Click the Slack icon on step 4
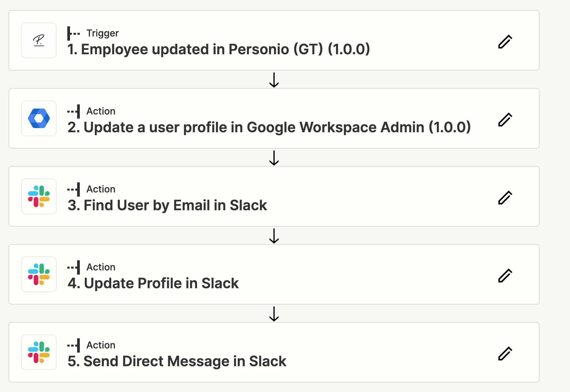 click(39, 274)
